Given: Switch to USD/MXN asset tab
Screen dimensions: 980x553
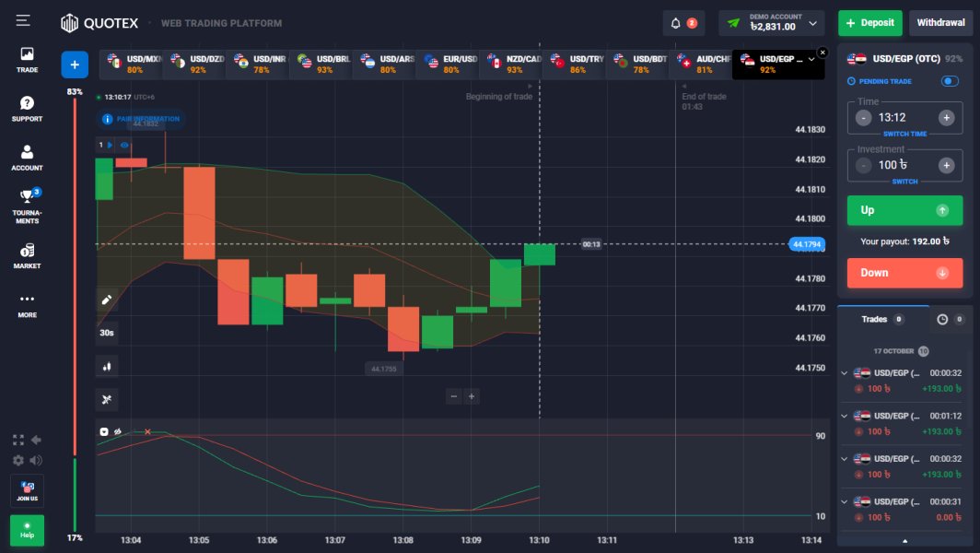Looking at the screenshot, I should tap(131, 64).
